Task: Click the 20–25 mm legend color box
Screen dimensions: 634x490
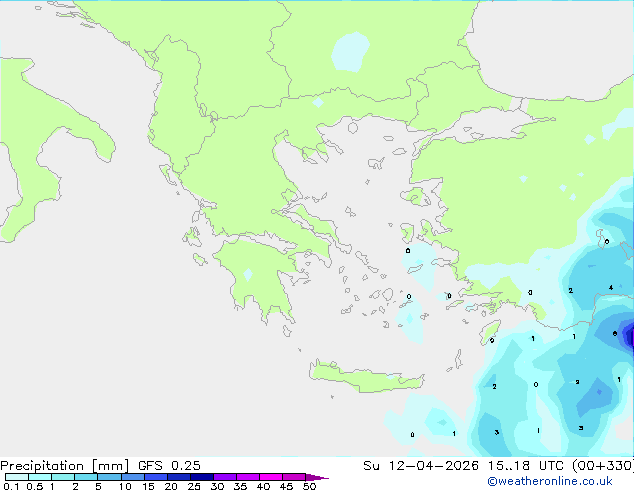Action: [x=178, y=477]
